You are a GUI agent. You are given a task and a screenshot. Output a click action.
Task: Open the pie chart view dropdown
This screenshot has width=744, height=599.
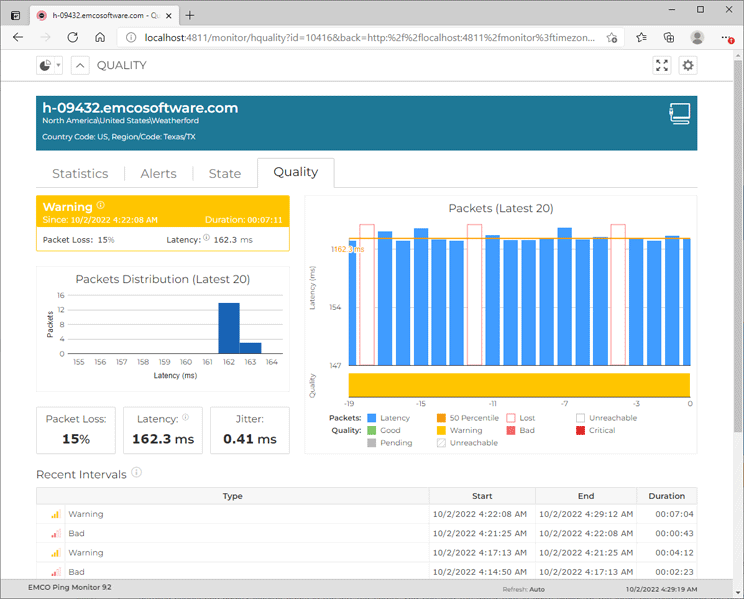pos(49,65)
